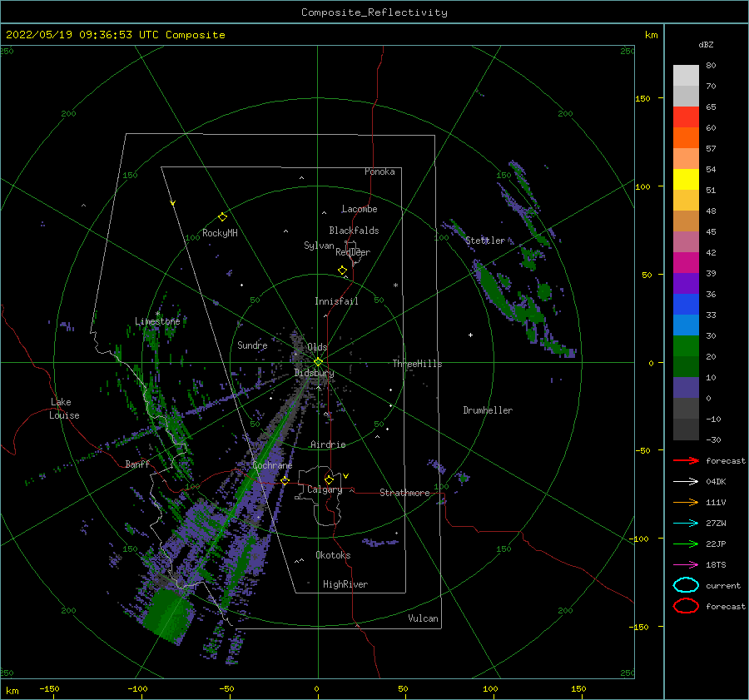Select the bright green 30-20 dBZ swatch
Screen dimensions: 749x700
(x=686, y=345)
